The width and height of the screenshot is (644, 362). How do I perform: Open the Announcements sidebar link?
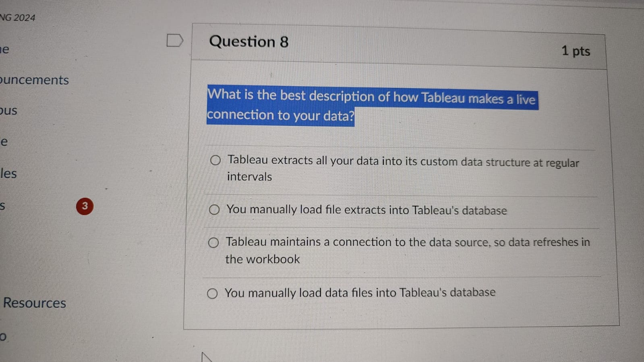[34, 80]
